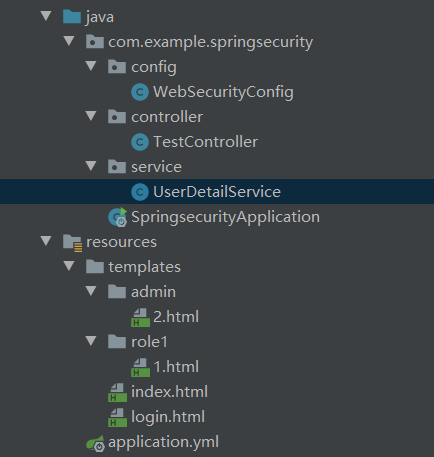Screen dimensions: 434x457
Task: Select the 1.html file under role1
Action: [176, 367]
